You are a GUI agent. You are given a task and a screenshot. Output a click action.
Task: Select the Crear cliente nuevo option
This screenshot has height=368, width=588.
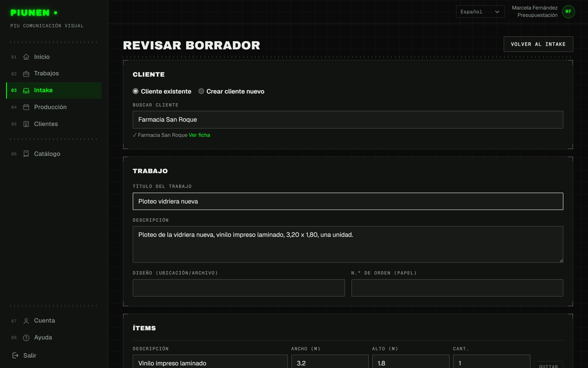tap(201, 91)
